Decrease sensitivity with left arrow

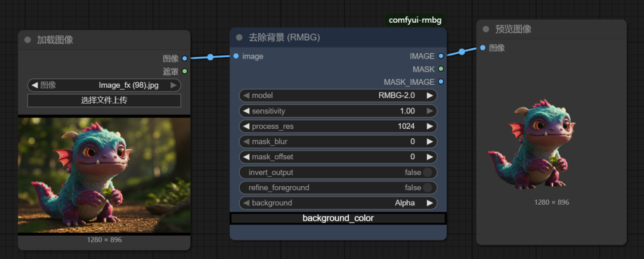(246, 111)
